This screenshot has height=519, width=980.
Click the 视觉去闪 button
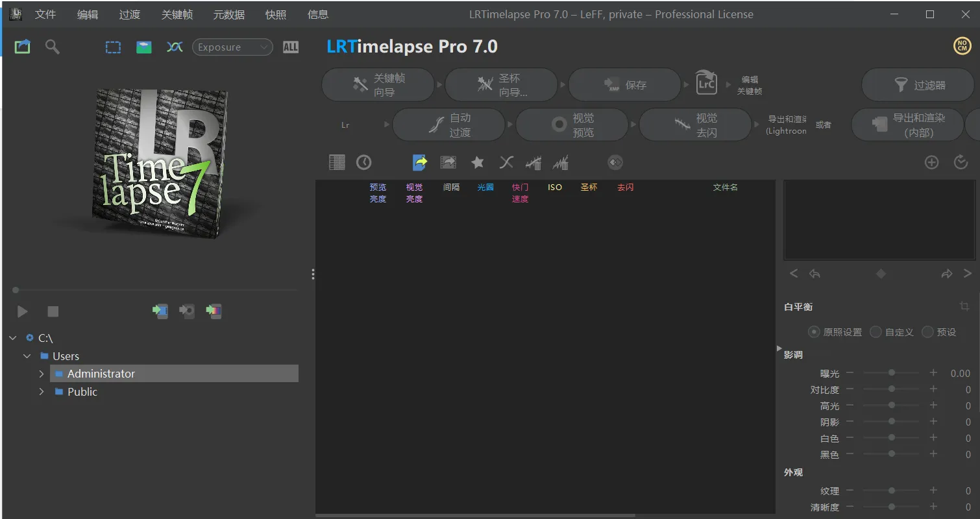695,125
